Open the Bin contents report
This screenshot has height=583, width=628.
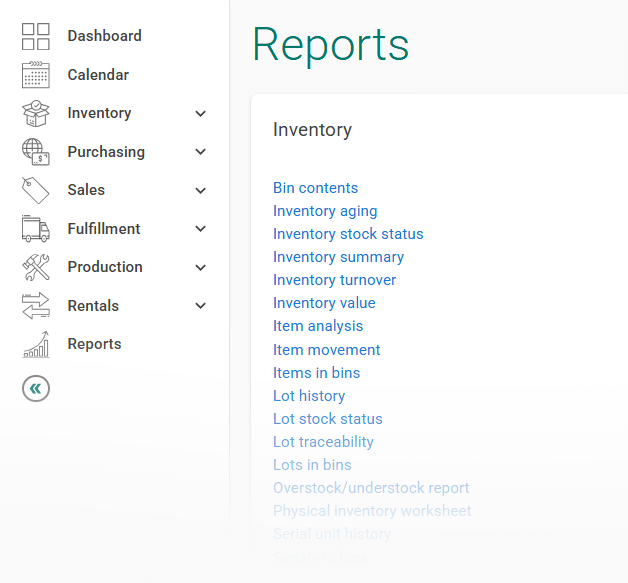[x=316, y=188]
